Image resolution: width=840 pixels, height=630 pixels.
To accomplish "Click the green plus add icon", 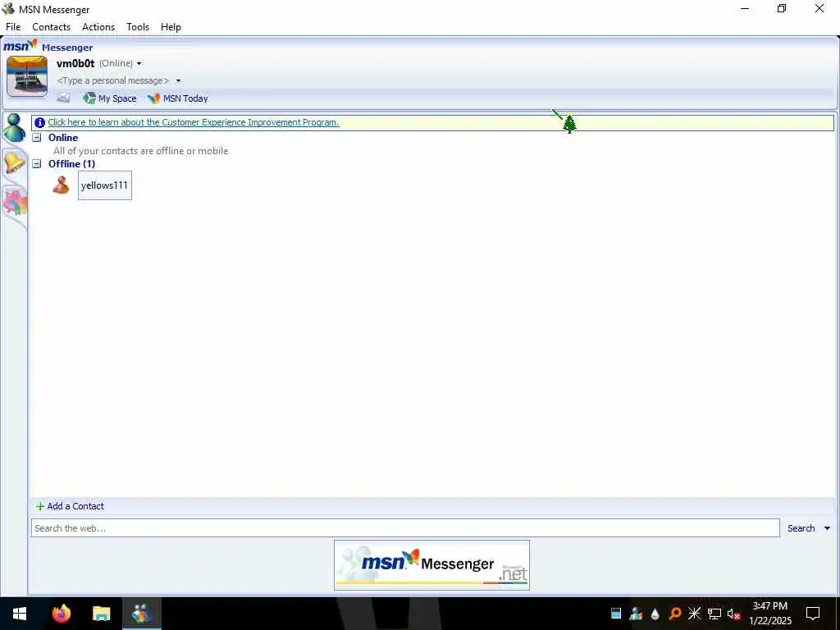I will (40, 506).
